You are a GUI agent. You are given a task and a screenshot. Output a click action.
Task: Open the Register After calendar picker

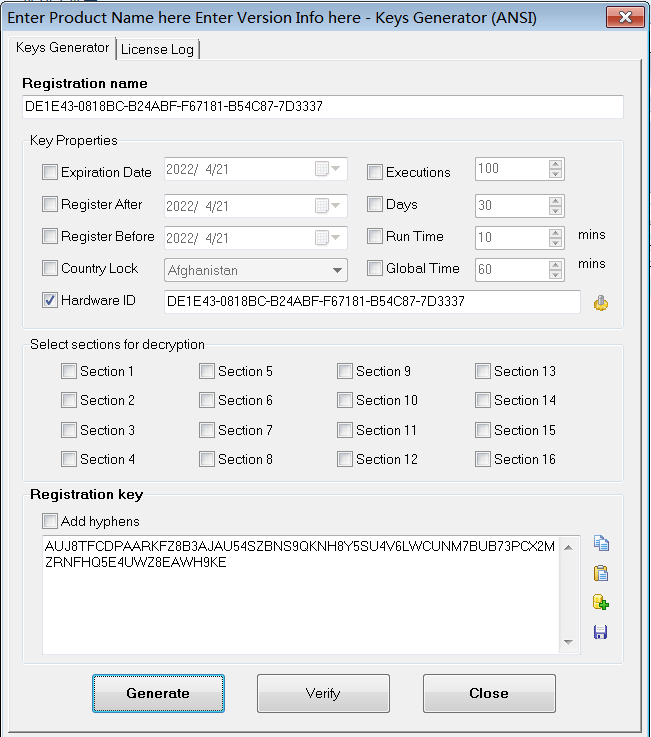(x=328, y=206)
